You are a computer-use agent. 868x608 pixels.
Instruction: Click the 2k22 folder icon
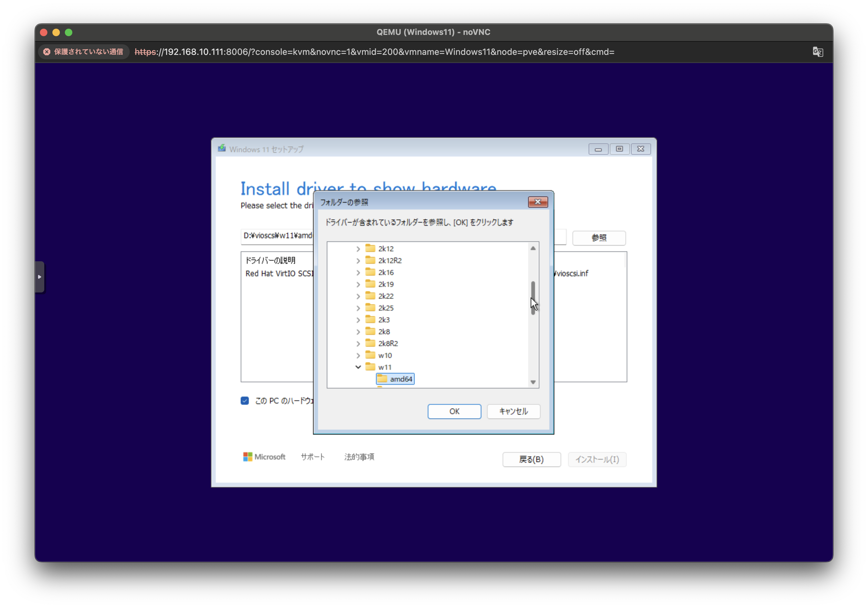[x=370, y=296]
